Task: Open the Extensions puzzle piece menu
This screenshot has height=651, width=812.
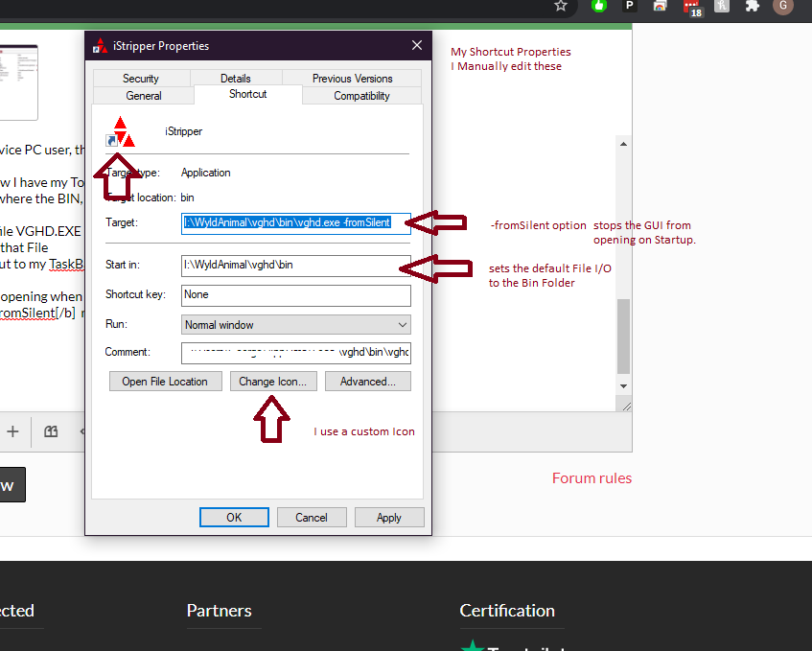Action: [752, 6]
